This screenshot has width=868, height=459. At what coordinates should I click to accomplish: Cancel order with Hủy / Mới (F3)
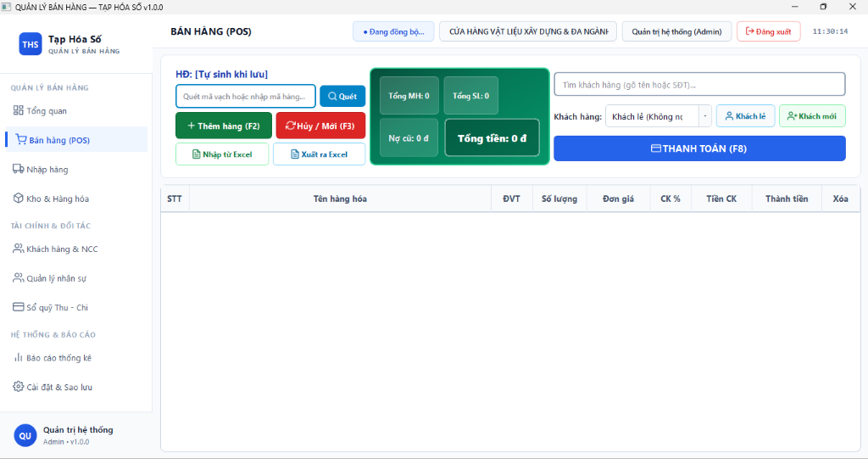coord(320,126)
